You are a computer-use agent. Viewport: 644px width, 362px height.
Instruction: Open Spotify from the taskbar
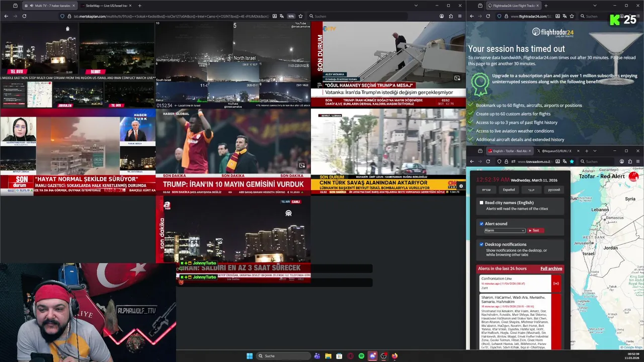coord(361,356)
